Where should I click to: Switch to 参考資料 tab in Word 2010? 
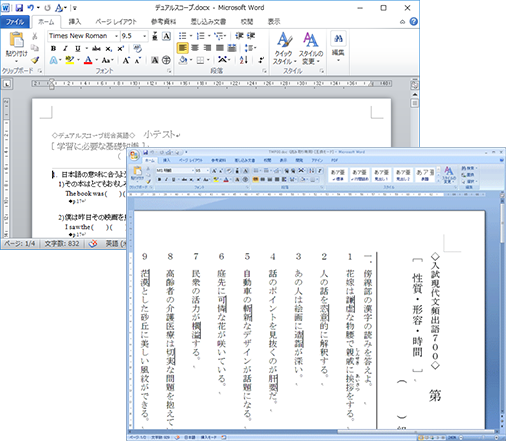(x=163, y=22)
